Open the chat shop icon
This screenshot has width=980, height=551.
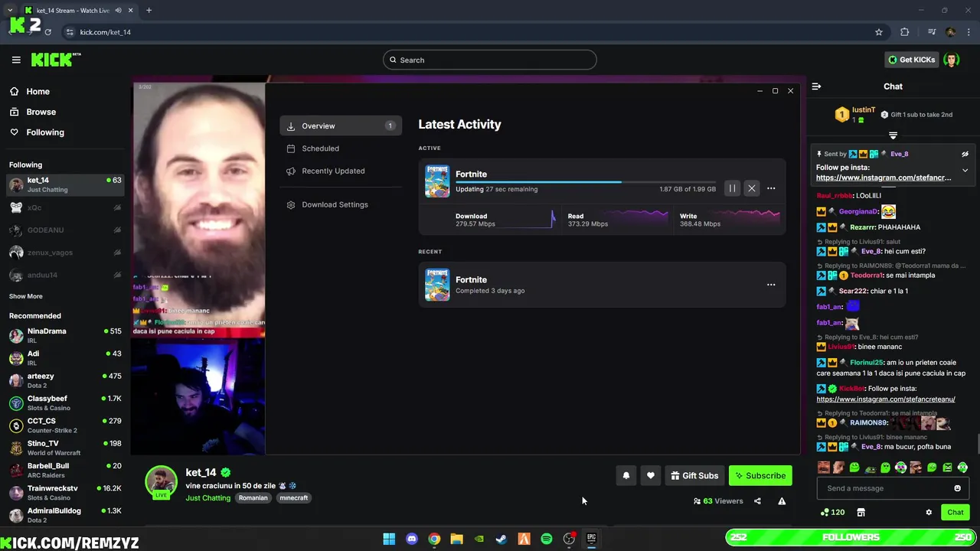point(861,512)
